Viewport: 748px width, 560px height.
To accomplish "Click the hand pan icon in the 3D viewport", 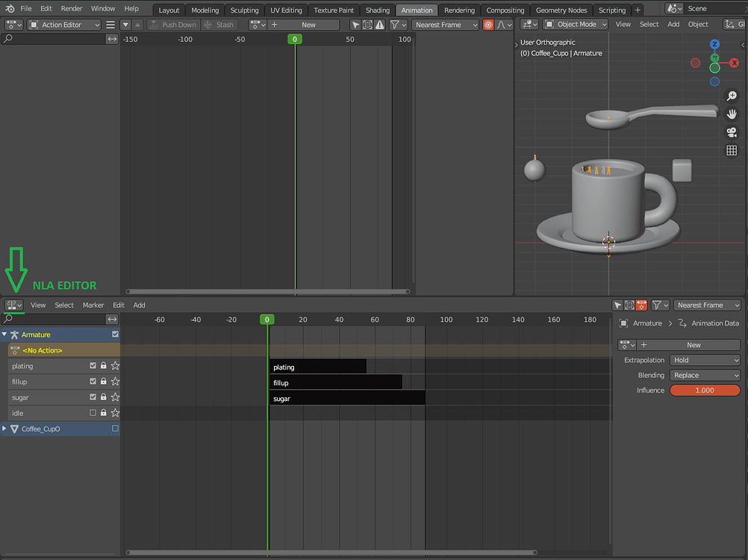I will click(732, 113).
